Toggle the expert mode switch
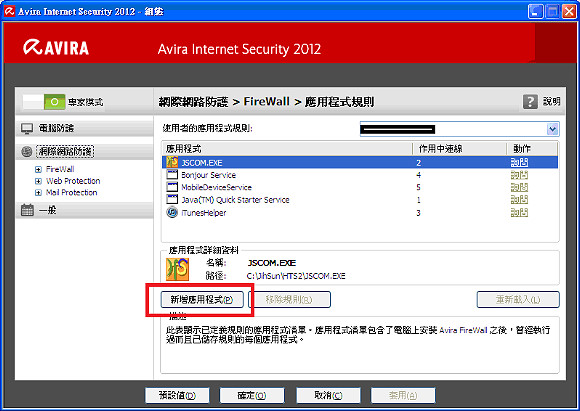Viewport: 580px width, 411px height. (44, 101)
